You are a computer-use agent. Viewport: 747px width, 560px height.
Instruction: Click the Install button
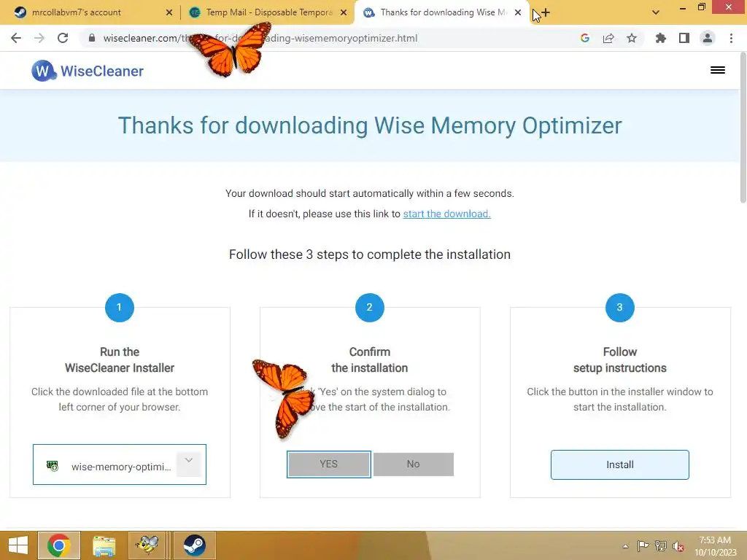[x=620, y=464]
